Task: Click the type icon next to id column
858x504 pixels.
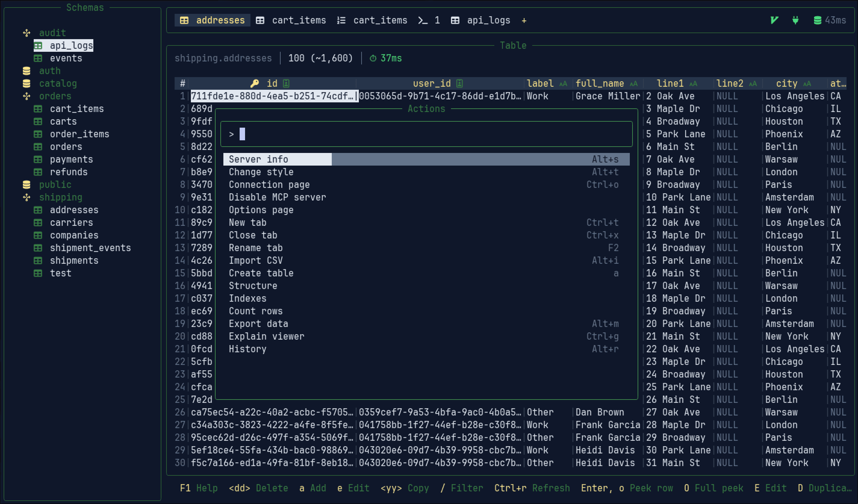Action: click(x=286, y=83)
